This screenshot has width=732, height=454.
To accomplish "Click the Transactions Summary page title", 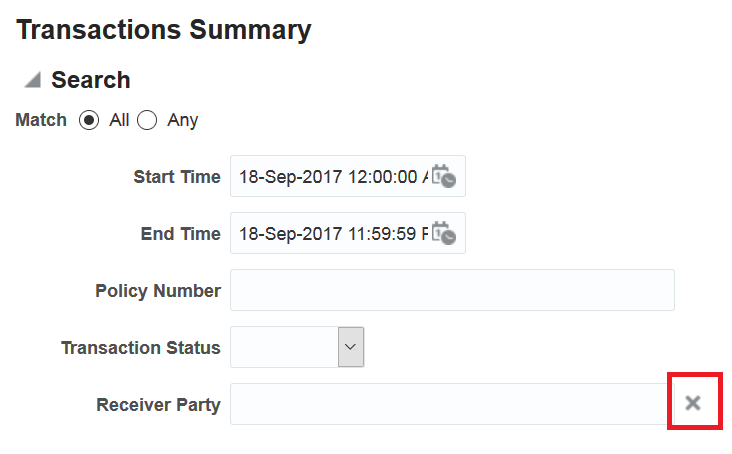I will pyautogui.click(x=164, y=30).
